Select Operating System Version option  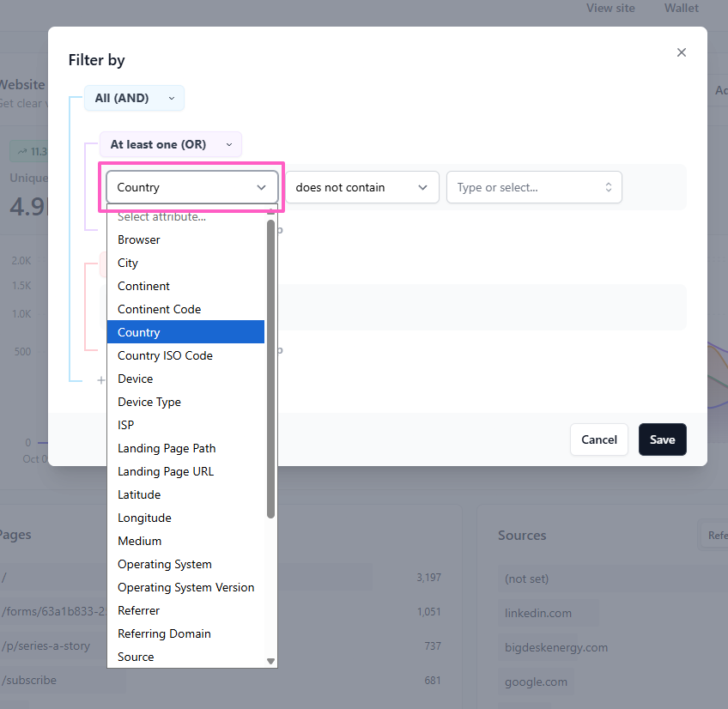point(185,587)
